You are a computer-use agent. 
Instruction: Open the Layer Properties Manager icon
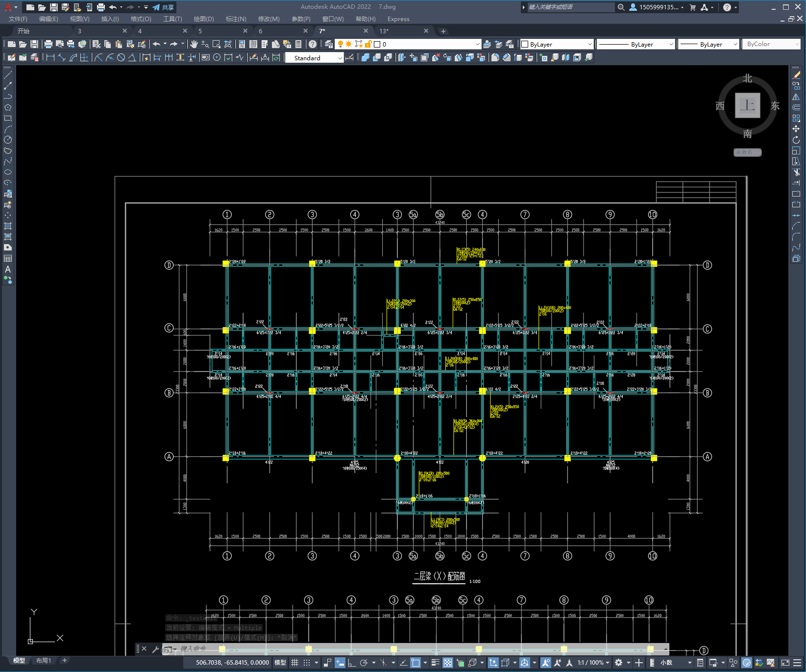tap(328, 44)
